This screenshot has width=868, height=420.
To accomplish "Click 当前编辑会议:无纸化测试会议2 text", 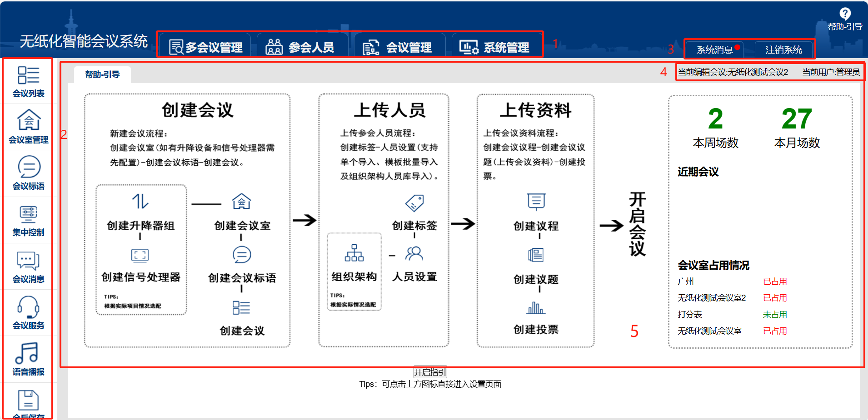I will tap(733, 72).
